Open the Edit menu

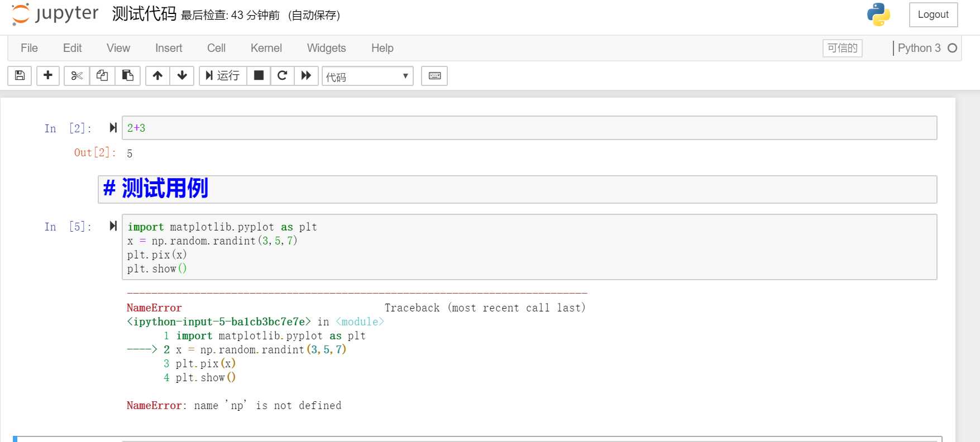click(73, 48)
